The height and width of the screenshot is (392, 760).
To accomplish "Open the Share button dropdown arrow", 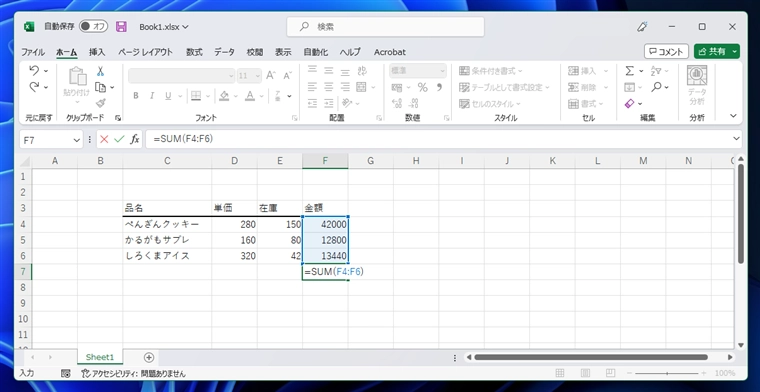I will (735, 51).
